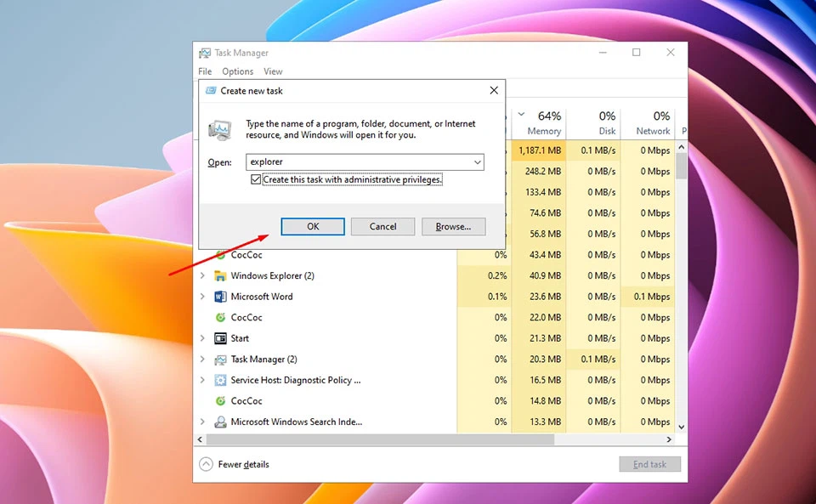Click the Microsoft Windows Search Indexer icon
The image size is (816, 504).
coord(221,422)
